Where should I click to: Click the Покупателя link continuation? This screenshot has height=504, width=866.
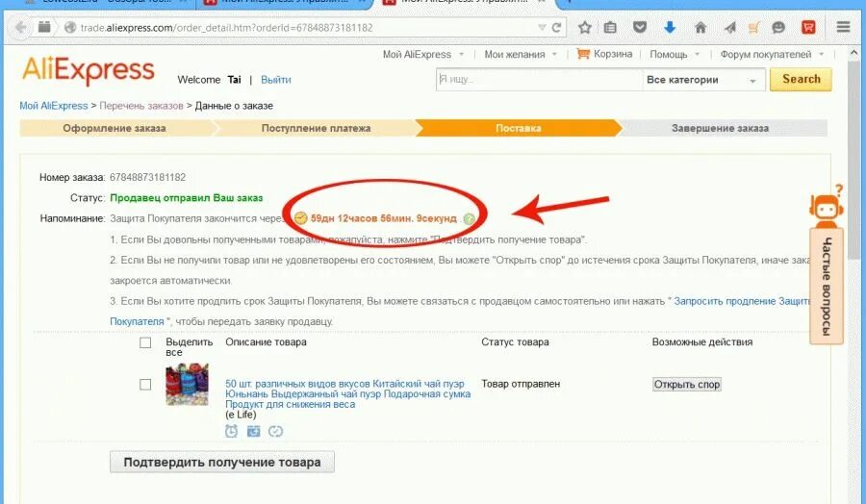tap(137, 321)
